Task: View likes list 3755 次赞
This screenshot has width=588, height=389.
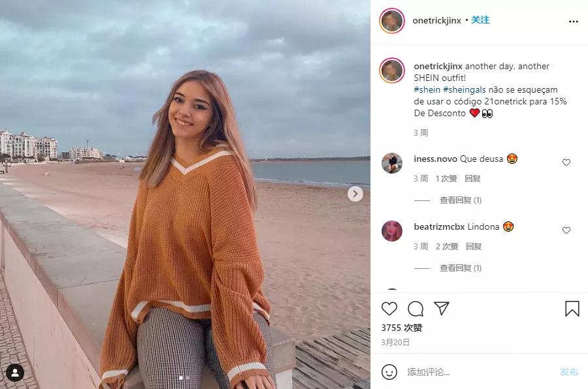Action: 402,328
